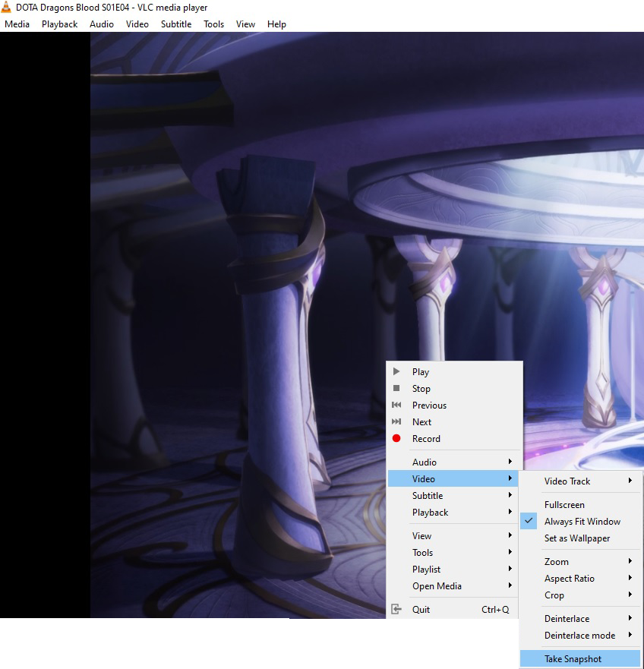Open the Crop submenu
Image resolution: width=644 pixels, height=669 pixels.
(x=580, y=595)
